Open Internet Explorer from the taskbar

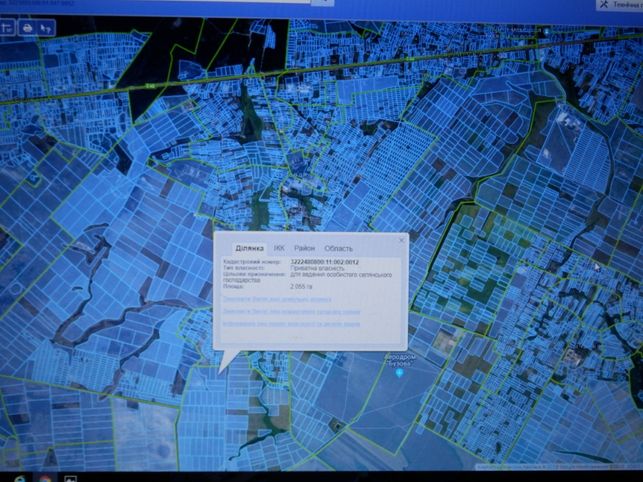(x=20, y=479)
